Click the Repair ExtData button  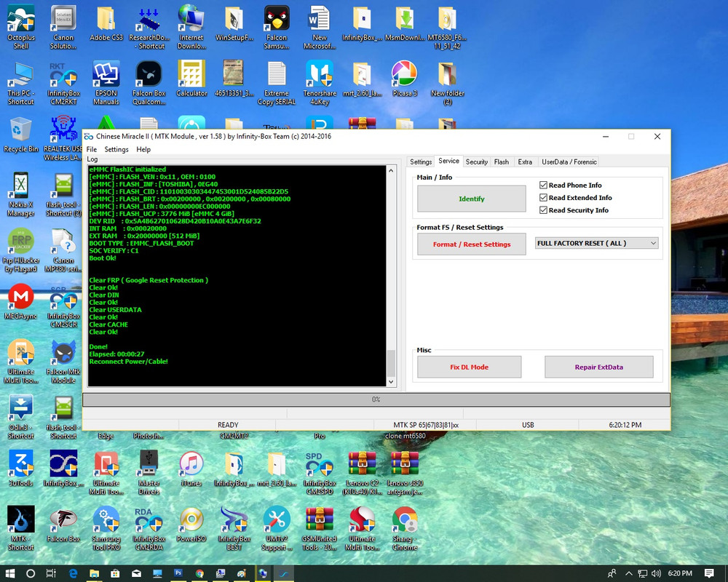598,367
